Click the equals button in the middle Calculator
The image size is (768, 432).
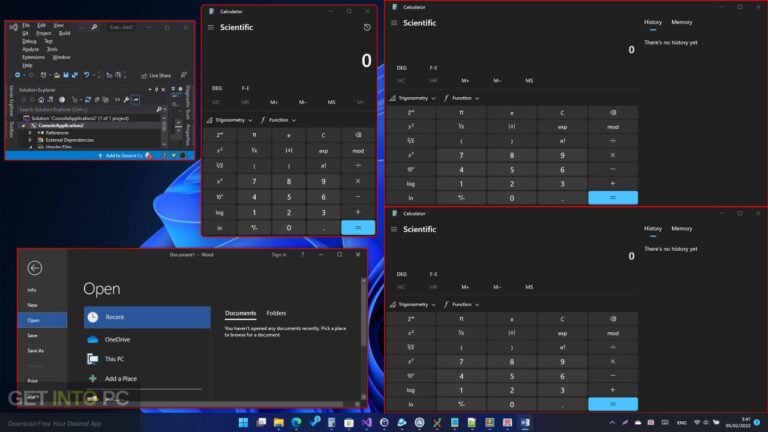358,228
